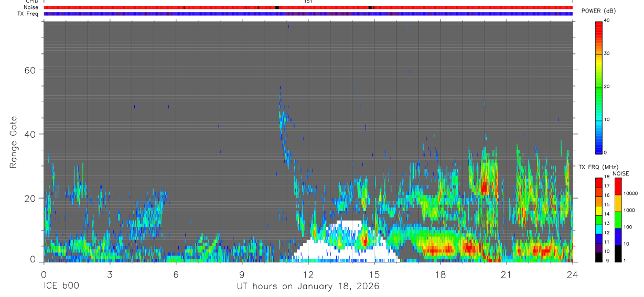
Task: Select the 'NOISE' legend title
Action: coord(621,173)
